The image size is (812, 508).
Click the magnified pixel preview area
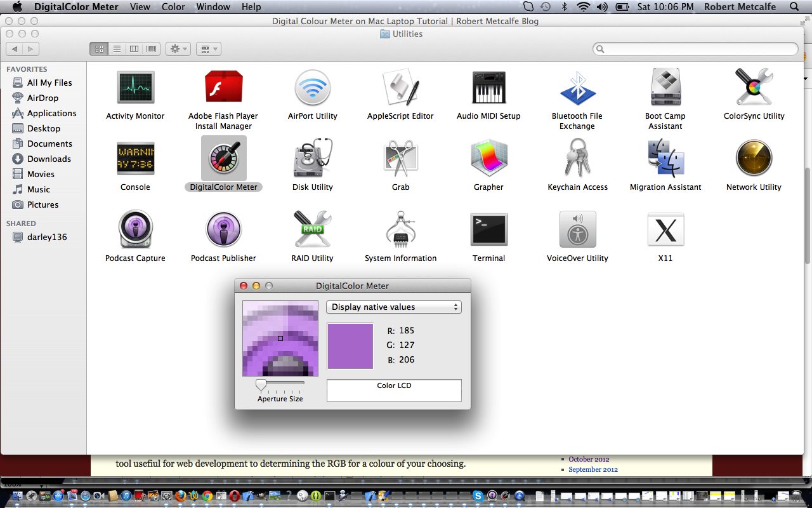tap(280, 338)
